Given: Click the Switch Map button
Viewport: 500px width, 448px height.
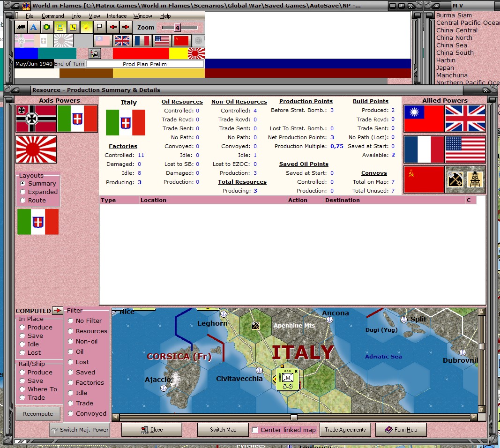Looking at the screenshot, I should coord(223,430).
